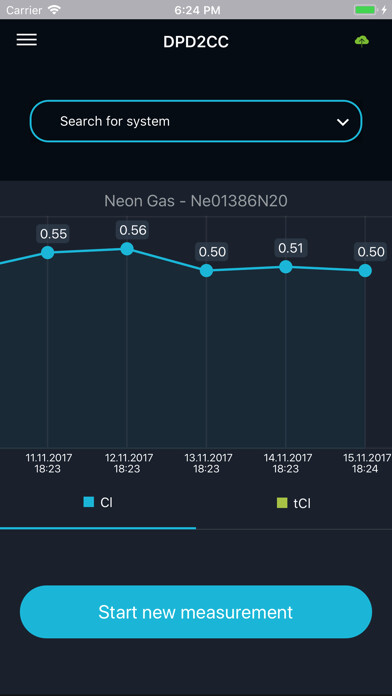Click the blue Cl legend swatch

(x=89, y=502)
